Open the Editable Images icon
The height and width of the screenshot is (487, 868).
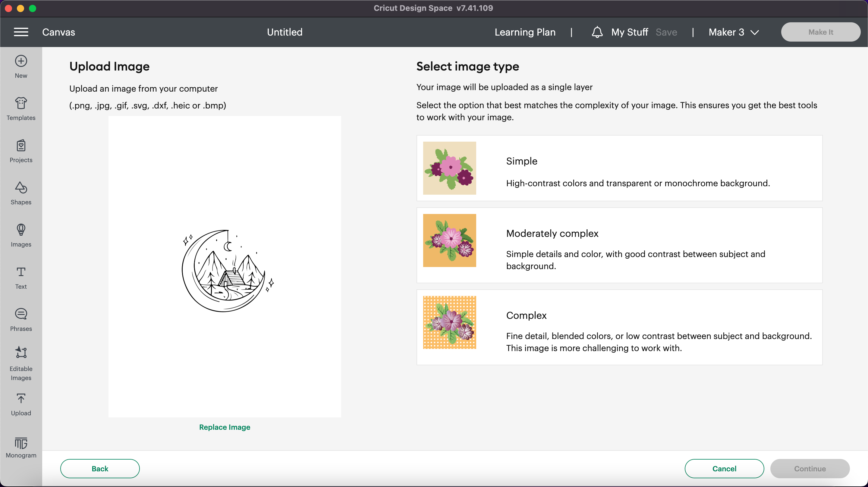(x=21, y=353)
